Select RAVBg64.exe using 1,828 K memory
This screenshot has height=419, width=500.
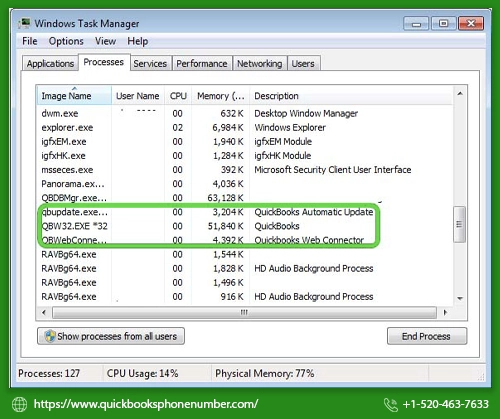click(x=244, y=268)
